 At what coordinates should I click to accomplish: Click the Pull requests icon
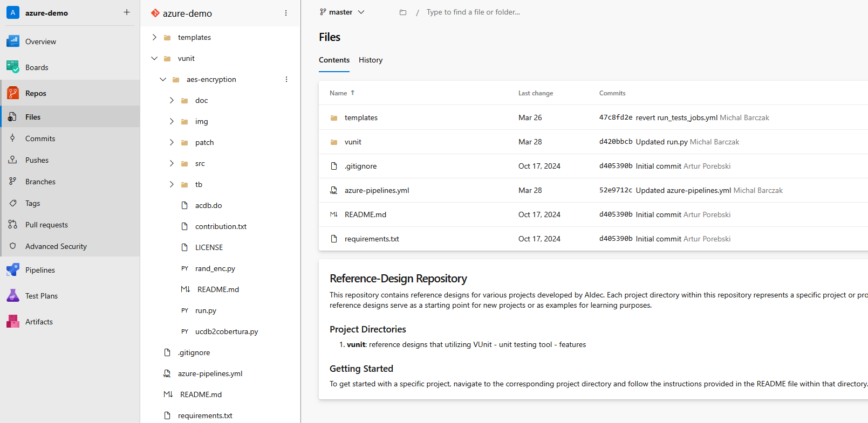pos(12,225)
